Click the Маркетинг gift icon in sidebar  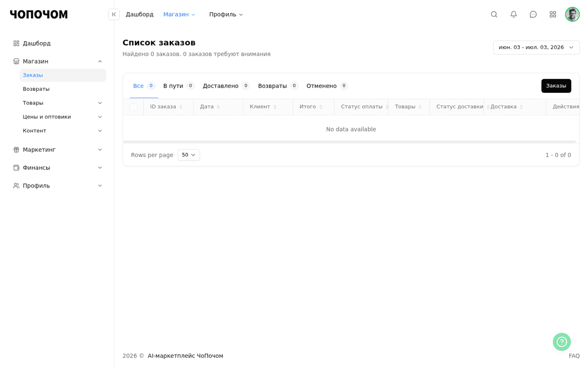pyautogui.click(x=16, y=150)
